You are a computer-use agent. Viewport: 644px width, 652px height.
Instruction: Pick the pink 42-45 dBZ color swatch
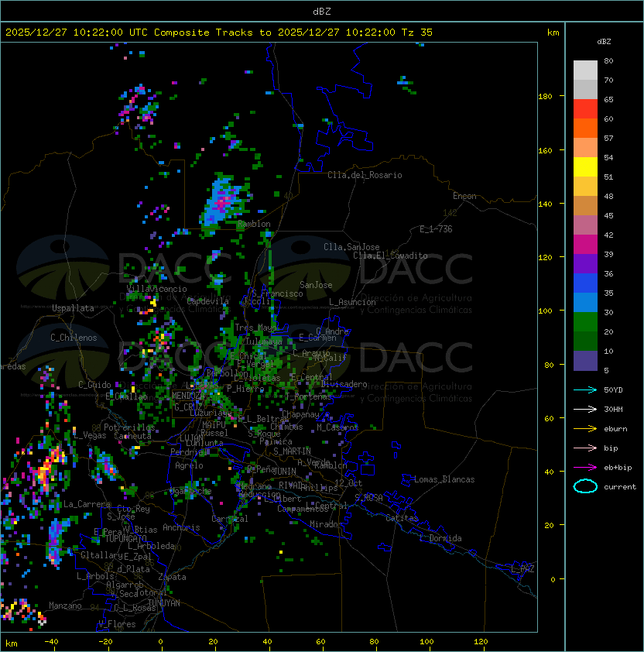pyautogui.click(x=585, y=225)
